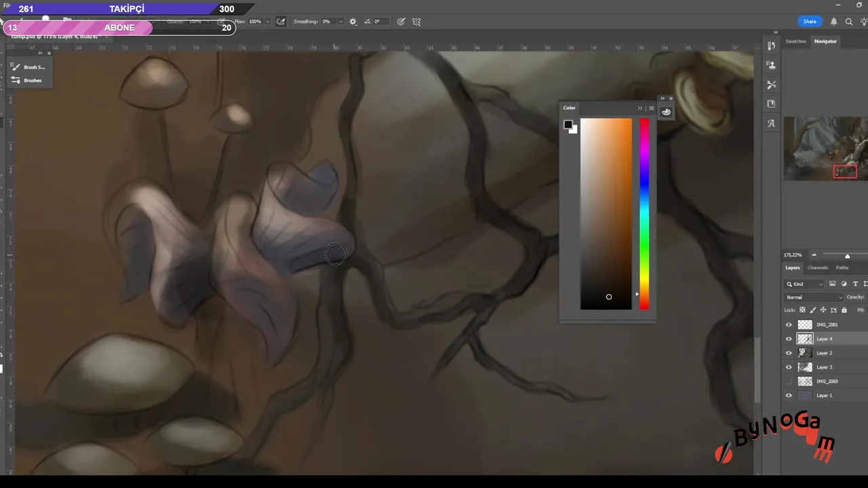
Task: Show the hidden IMG_2069 layer
Action: (x=788, y=382)
